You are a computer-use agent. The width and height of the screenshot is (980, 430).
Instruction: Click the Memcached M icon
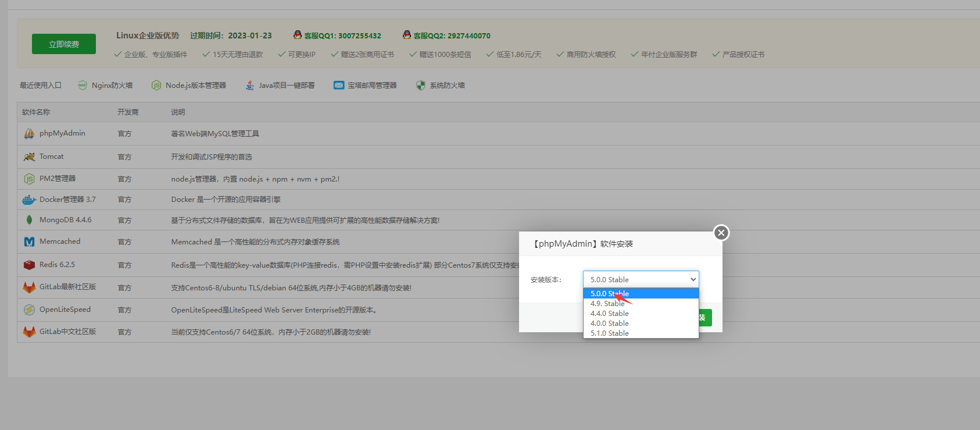29,241
